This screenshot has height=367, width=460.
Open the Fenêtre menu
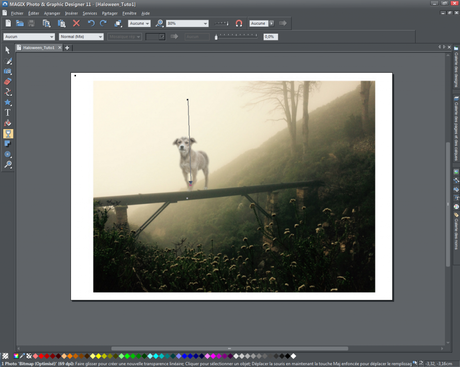129,13
